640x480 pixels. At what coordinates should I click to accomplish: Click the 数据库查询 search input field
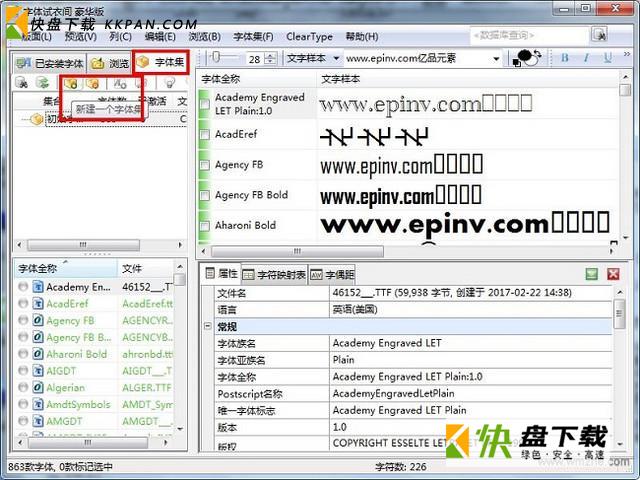click(529, 35)
